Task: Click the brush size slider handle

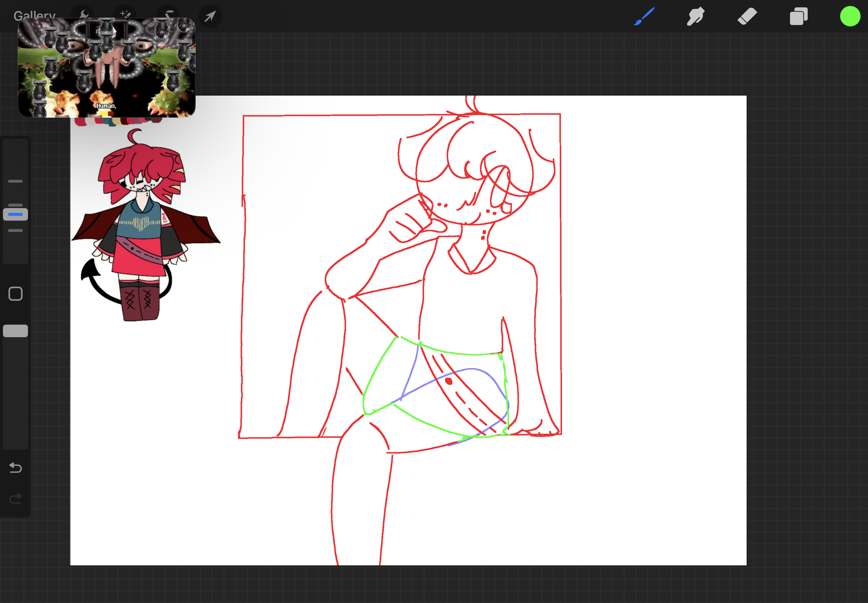Action: [15, 214]
